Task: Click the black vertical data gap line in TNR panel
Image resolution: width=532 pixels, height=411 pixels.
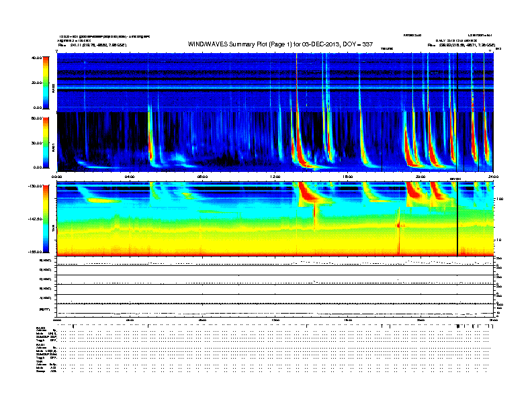Action: 457,219
